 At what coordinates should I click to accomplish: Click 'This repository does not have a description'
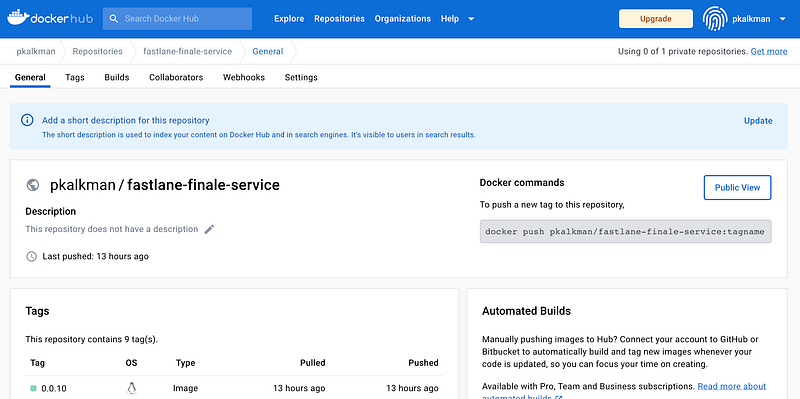[x=112, y=229]
